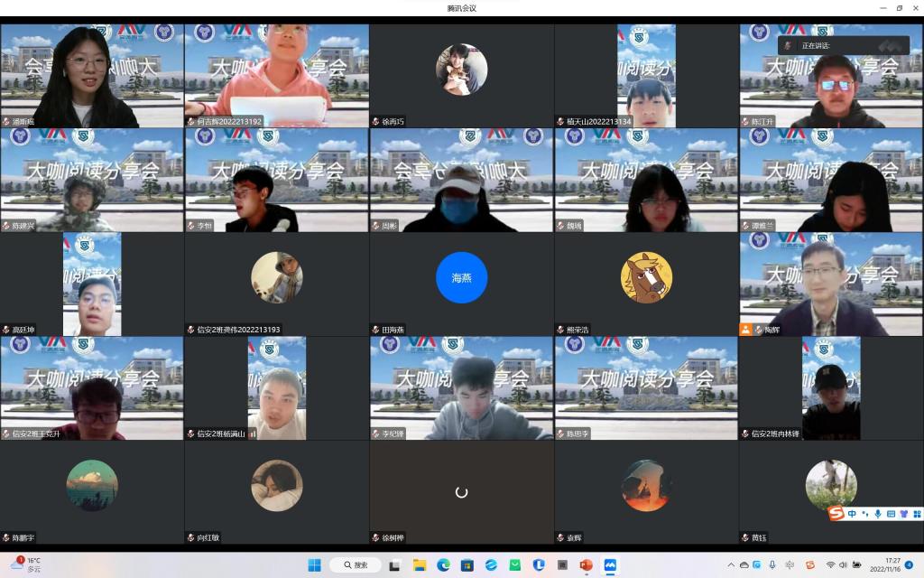The height and width of the screenshot is (578, 924).
Task: Open Sogou soft keyboard icon
Action: pyautogui.click(x=890, y=513)
